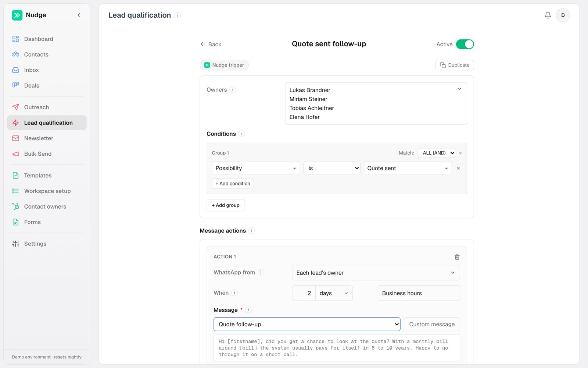Click the Nudge trigger badge

click(x=224, y=65)
